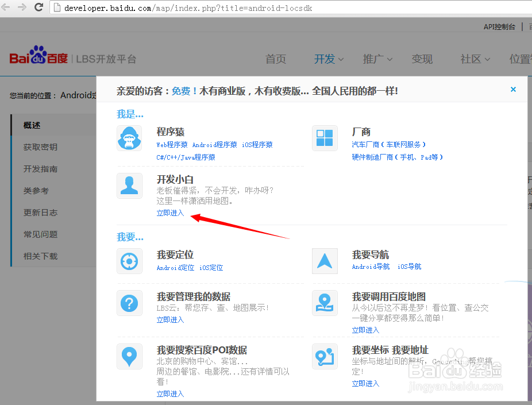Click the LBS开放平台 title text

tap(106, 59)
